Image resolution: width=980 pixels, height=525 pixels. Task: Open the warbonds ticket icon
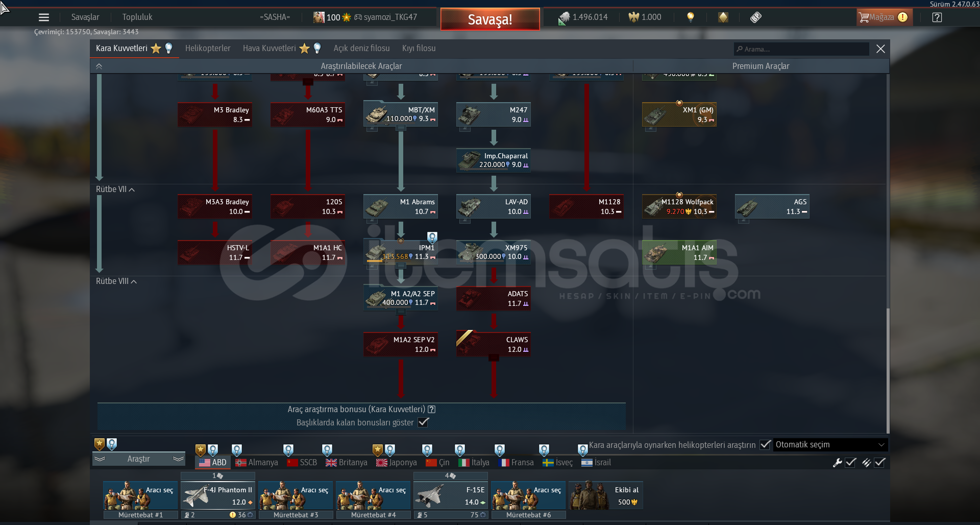click(x=756, y=17)
